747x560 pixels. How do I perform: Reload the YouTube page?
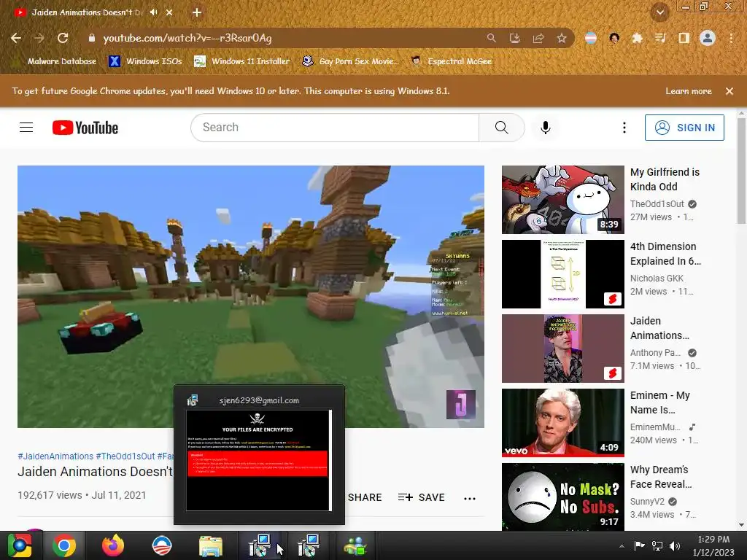coord(63,38)
